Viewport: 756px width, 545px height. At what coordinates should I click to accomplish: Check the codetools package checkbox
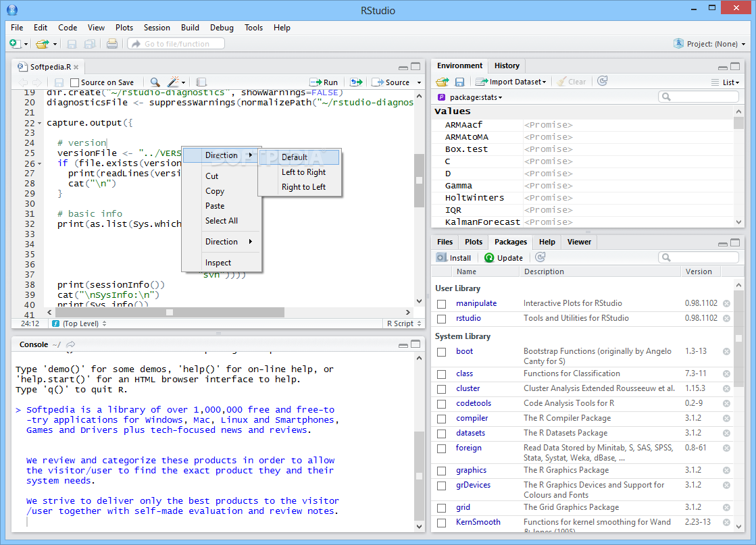[442, 405]
